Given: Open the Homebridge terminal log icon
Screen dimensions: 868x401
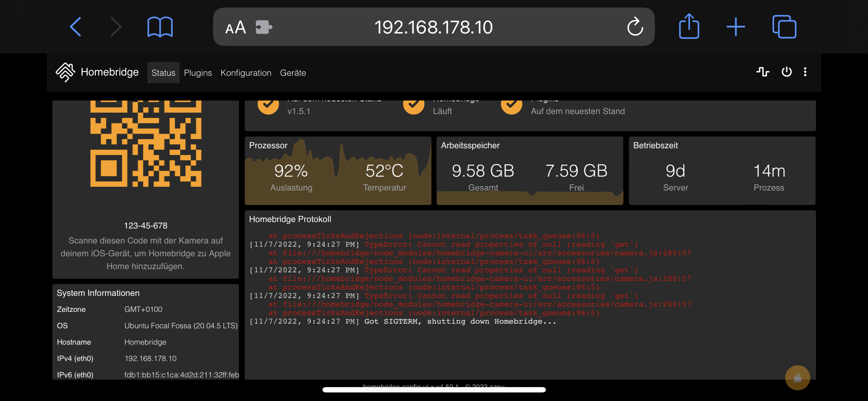Looking at the screenshot, I should point(763,72).
